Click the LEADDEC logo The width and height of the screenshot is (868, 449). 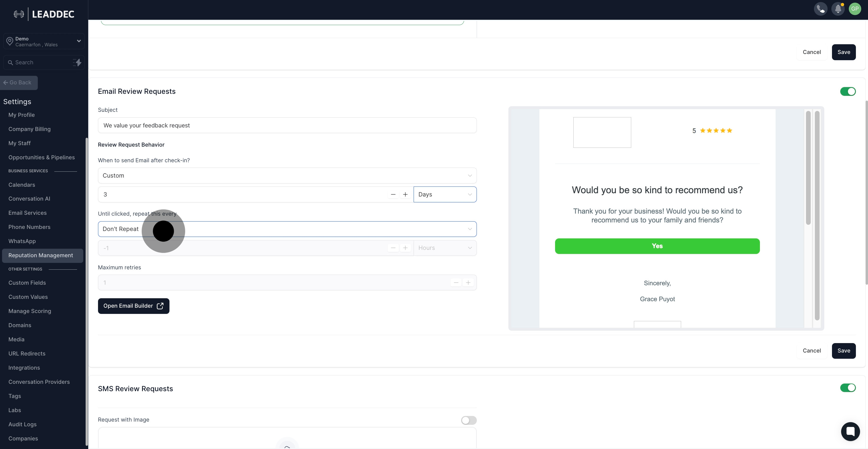point(44,14)
